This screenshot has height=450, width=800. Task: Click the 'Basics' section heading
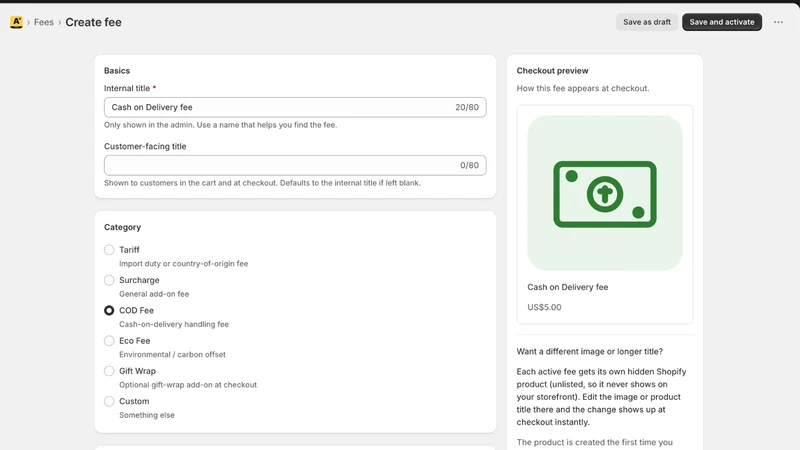point(117,70)
